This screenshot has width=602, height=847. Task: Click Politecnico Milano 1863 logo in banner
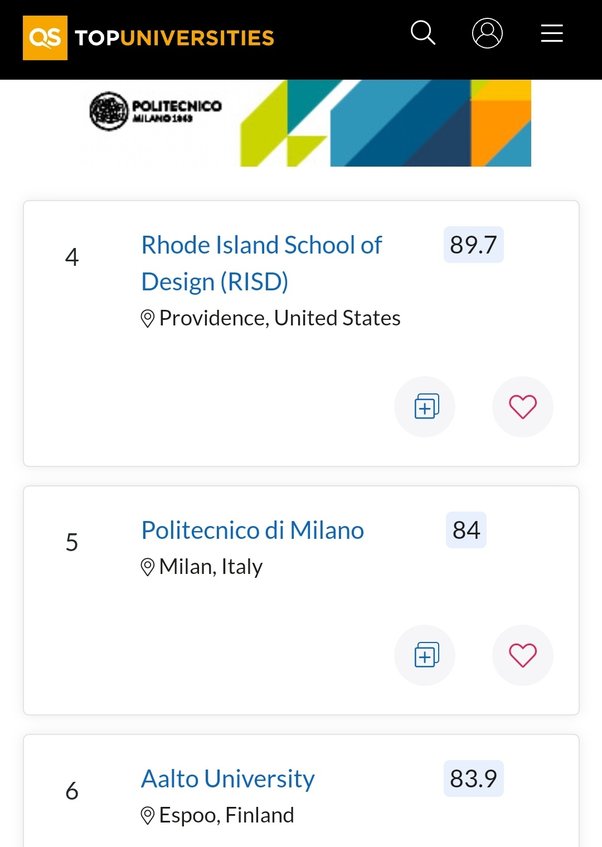pos(156,111)
